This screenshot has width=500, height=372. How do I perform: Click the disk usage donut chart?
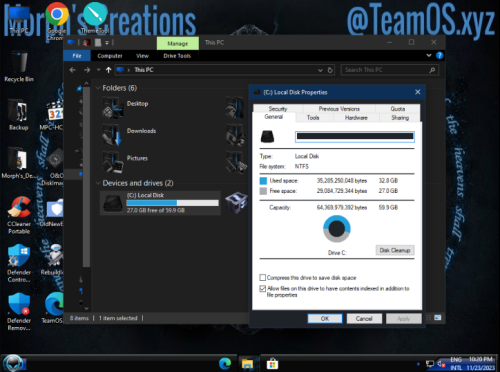tap(337, 229)
